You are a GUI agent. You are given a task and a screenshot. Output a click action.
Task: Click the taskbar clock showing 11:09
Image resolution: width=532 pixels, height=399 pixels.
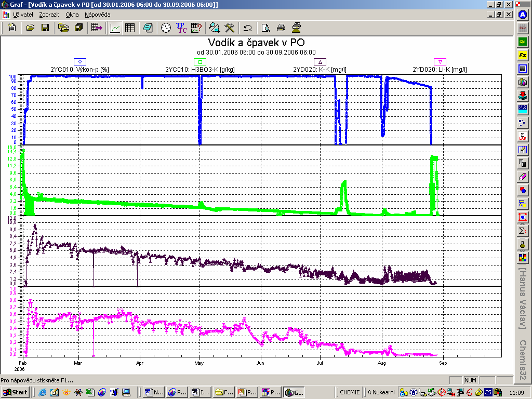[516, 393]
